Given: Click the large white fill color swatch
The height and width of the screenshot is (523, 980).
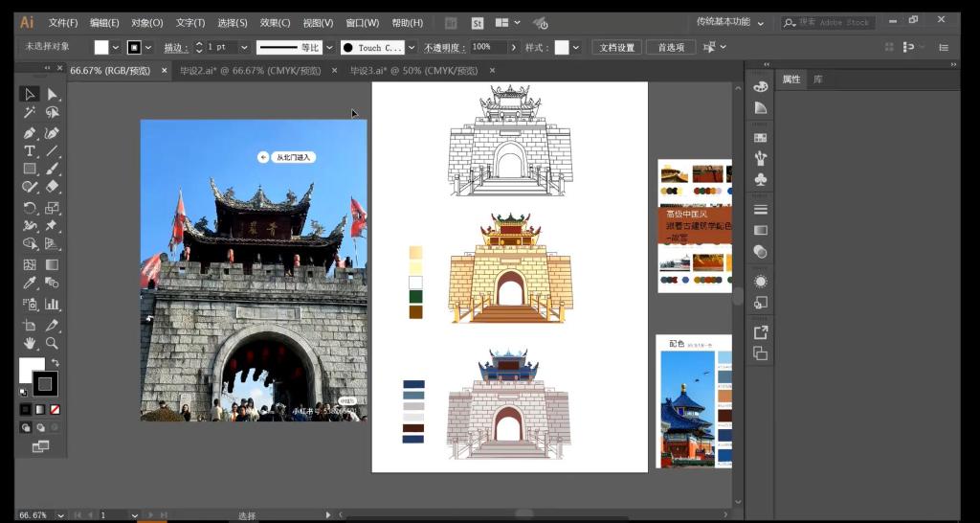Looking at the screenshot, I should click(31, 369).
